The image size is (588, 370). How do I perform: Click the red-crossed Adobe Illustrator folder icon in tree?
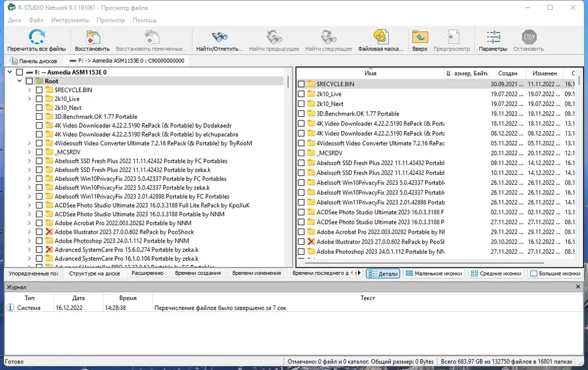point(49,232)
